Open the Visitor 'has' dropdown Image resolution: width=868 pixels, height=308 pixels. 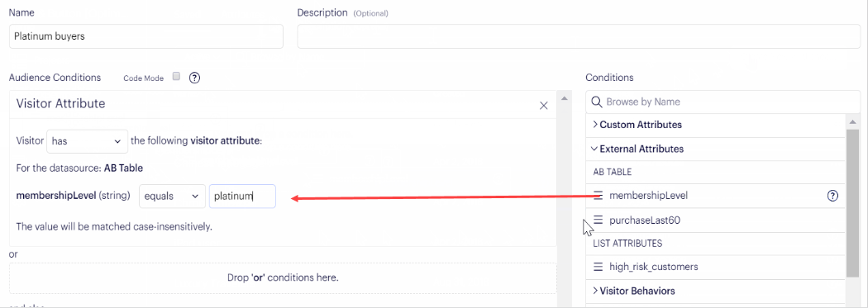pos(88,141)
